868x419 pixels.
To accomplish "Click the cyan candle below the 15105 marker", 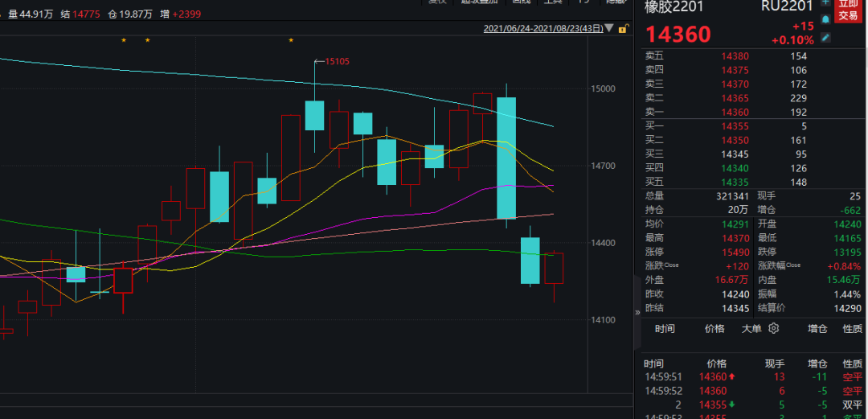I will click(314, 115).
